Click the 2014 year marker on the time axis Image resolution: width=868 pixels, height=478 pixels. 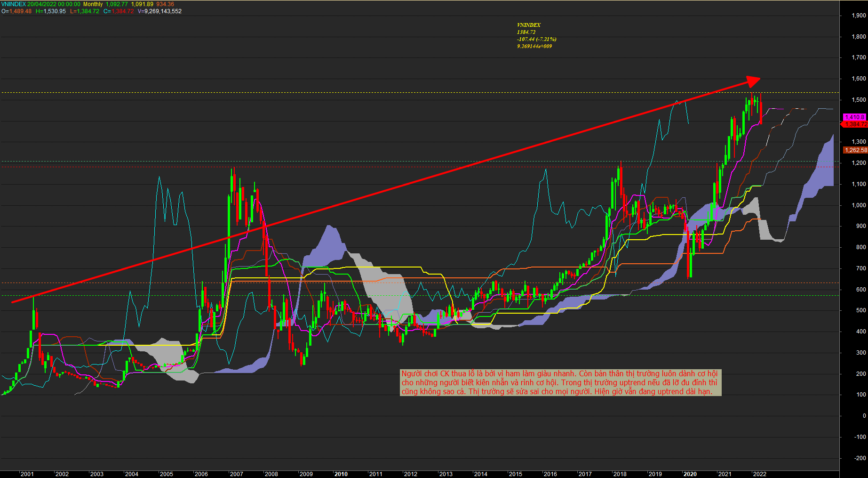pyautogui.click(x=481, y=474)
